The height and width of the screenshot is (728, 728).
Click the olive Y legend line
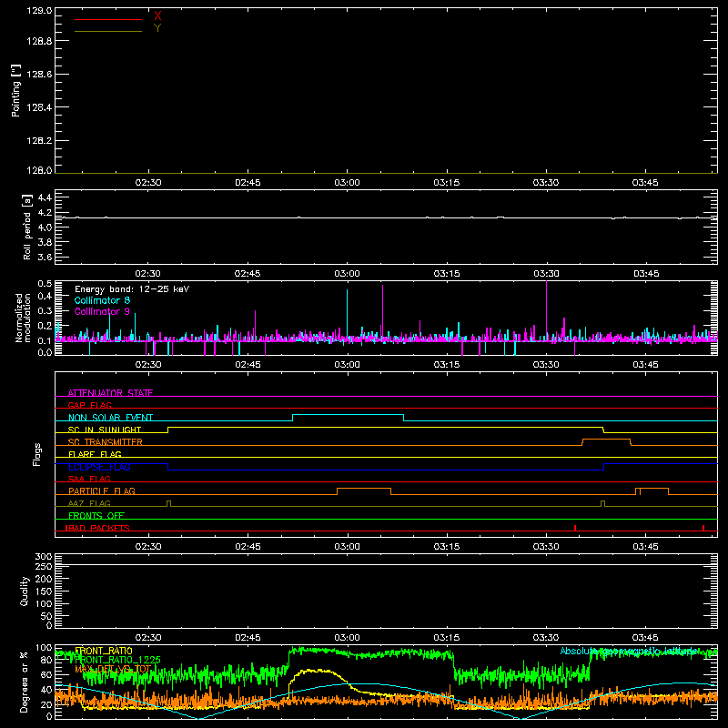click(108, 31)
